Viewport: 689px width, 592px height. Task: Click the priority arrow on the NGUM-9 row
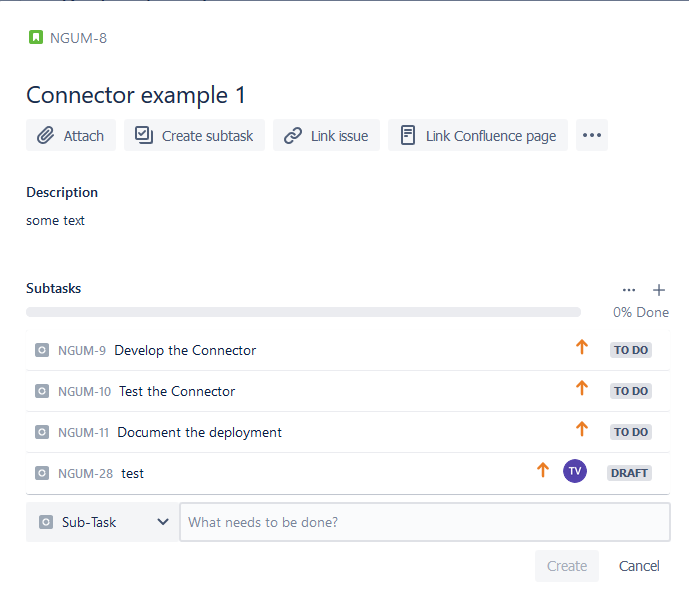[x=582, y=347]
